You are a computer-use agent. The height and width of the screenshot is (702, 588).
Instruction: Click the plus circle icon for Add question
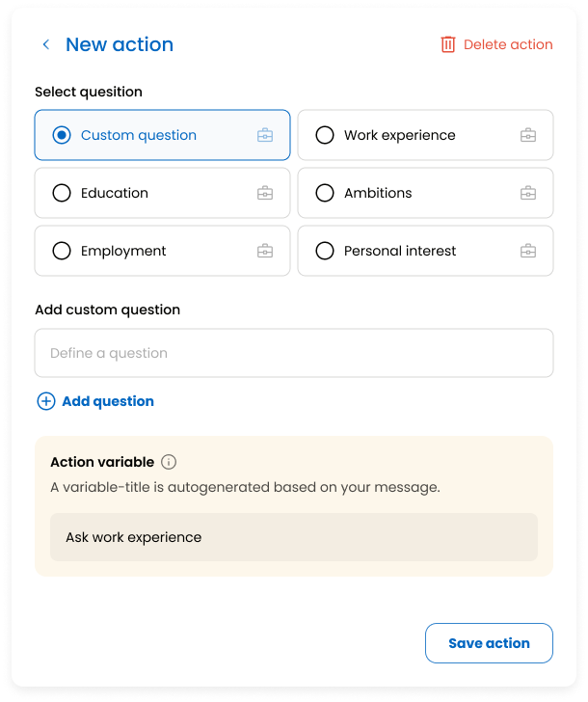point(46,401)
